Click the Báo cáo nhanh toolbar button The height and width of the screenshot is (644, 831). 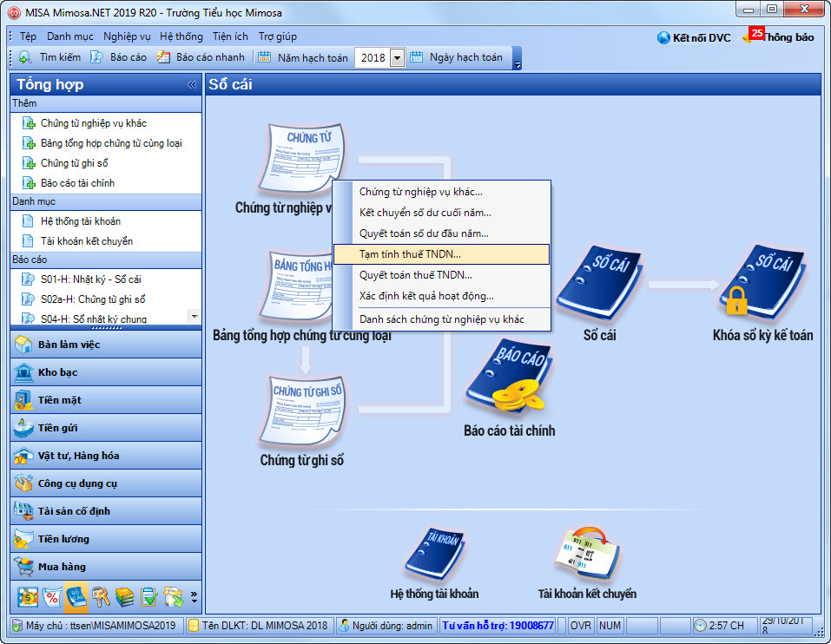pyautogui.click(x=201, y=57)
